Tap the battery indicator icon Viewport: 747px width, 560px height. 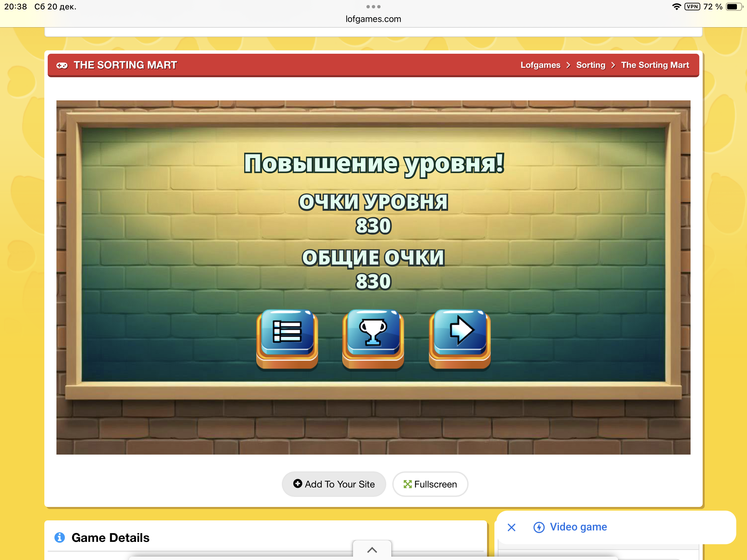(x=734, y=7)
